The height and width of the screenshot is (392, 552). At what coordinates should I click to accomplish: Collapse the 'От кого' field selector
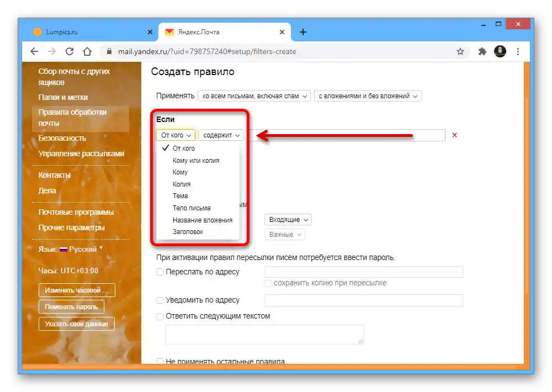(x=176, y=135)
